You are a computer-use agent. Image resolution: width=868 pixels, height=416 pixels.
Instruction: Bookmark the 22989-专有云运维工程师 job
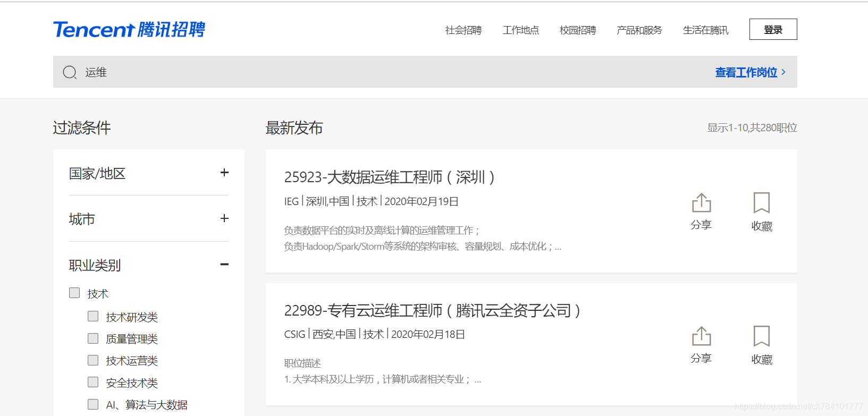point(762,345)
